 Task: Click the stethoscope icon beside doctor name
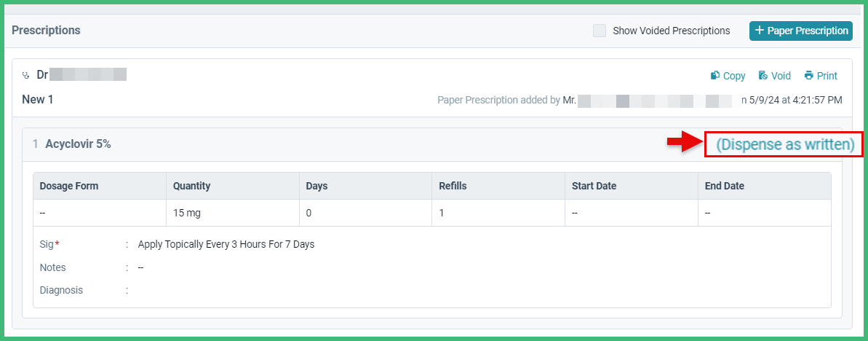coord(25,75)
